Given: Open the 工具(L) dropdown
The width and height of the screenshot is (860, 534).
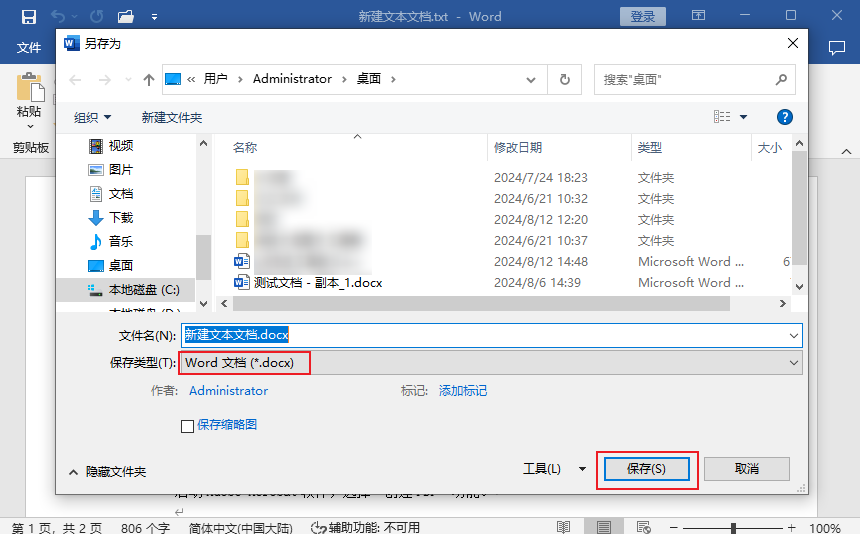Looking at the screenshot, I should [x=553, y=468].
